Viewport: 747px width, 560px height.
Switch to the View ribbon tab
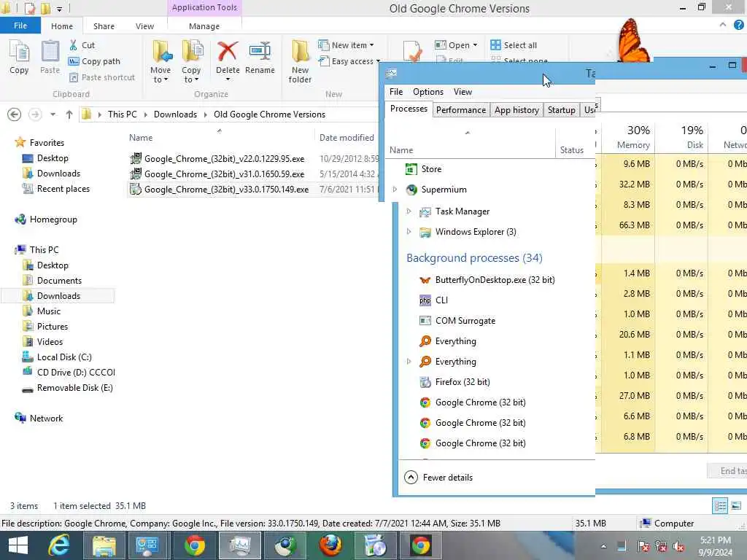(x=145, y=26)
